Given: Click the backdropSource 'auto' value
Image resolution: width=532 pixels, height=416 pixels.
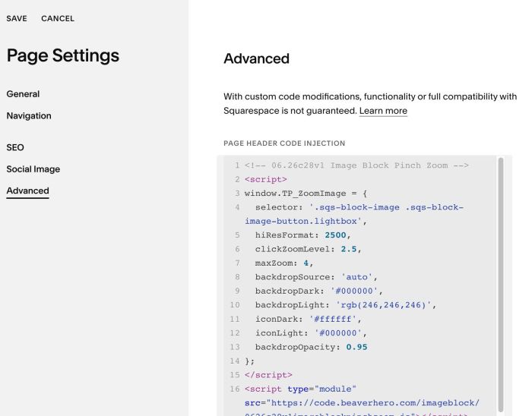Looking at the screenshot, I should [x=356, y=277].
